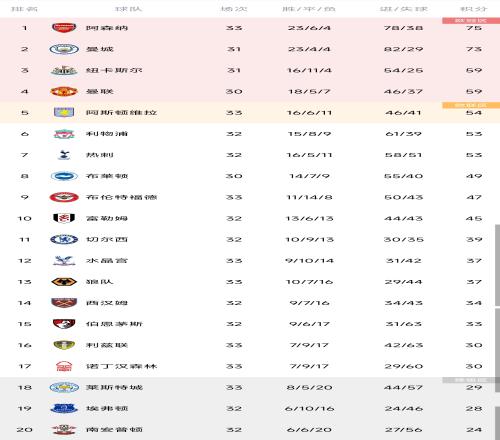This screenshot has height=440, width=500.
Task: Open team name 利物浦 link
Action: 107,134
